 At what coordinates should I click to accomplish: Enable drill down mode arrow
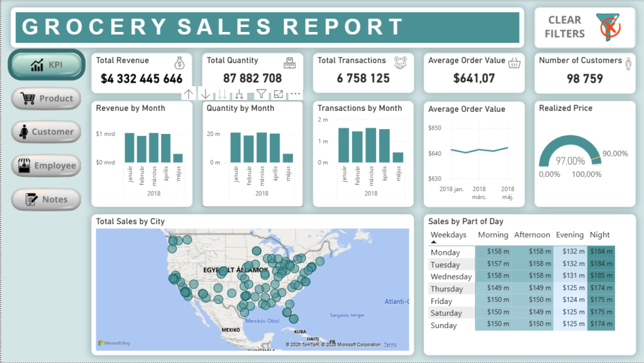point(206,94)
